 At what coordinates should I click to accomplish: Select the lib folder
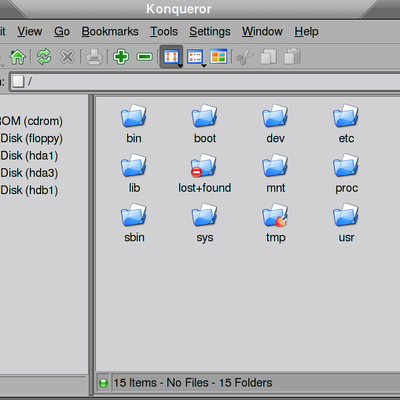(x=134, y=173)
